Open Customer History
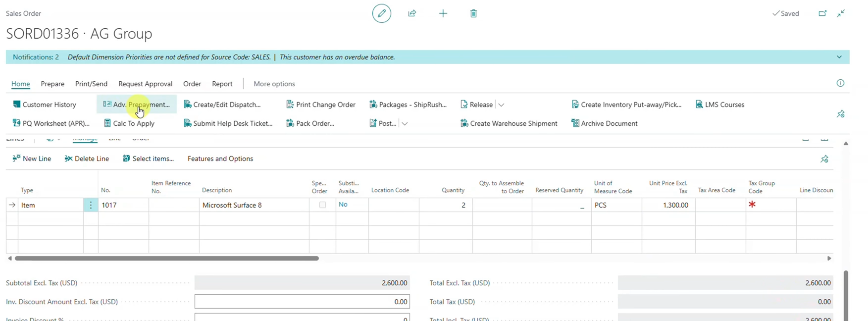 tap(45, 105)
